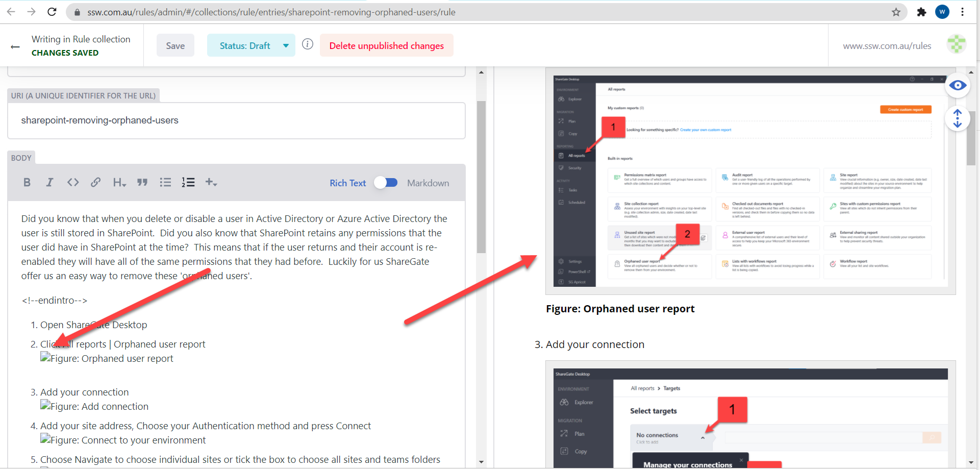Switch the editor toggle to Markdown
The image size is (980, 470).
pos(386,183)
